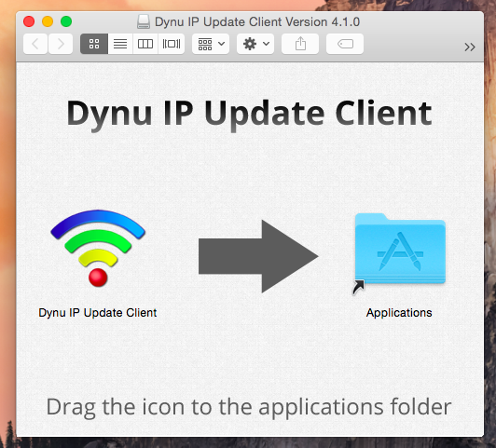Open the gear Action menu

(x=255, y=44)
